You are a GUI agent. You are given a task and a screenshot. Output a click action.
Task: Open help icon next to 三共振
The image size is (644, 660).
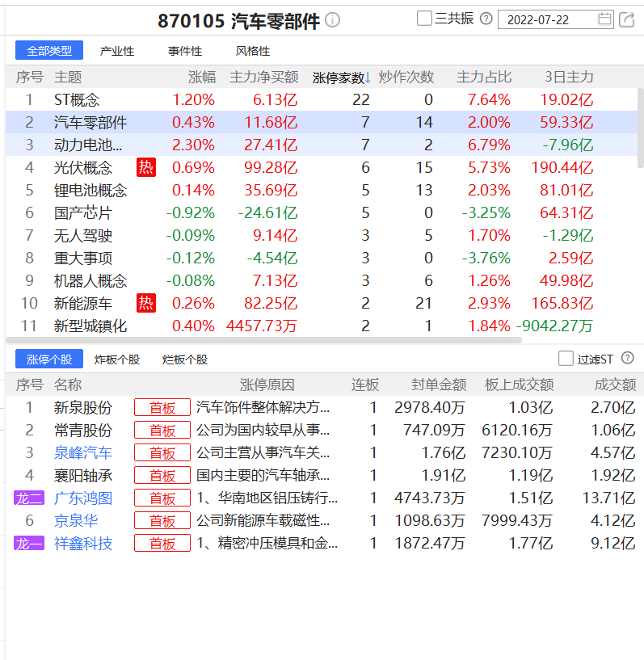(486, 19)
